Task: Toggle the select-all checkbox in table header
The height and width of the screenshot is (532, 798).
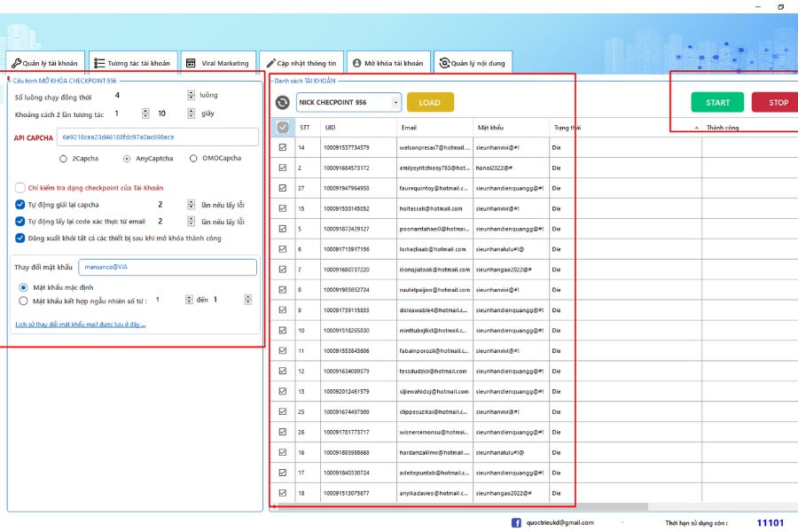Action: pyautogui.click(x=283, y=128)
